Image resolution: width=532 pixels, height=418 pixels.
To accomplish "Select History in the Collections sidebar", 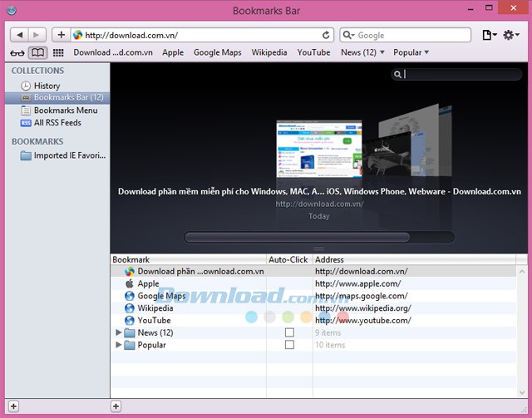I will 47,86.
